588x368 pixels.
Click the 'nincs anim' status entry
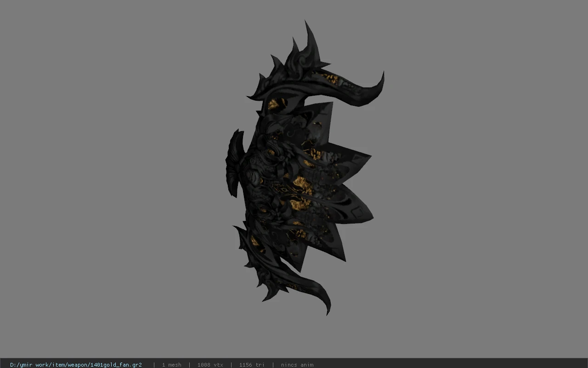point(297,365)
